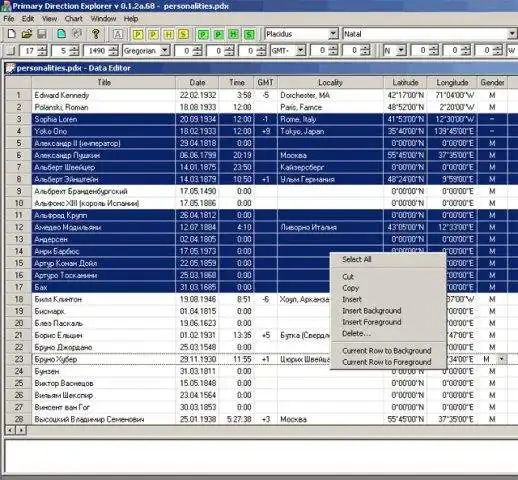
Task: Open the N latitude direction dropdown
Action: pos(401,51)
